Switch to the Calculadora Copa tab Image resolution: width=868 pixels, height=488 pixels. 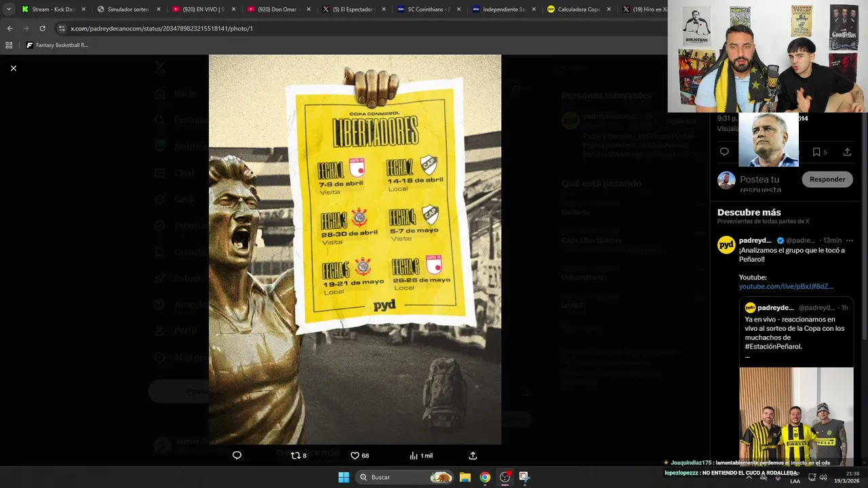tap(580, 9)
